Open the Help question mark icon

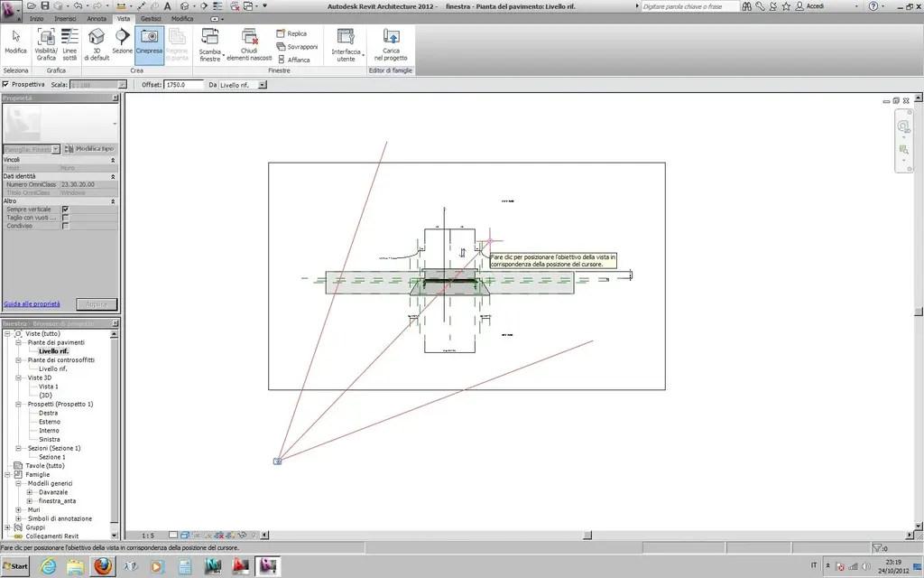[x=873, y=6]
